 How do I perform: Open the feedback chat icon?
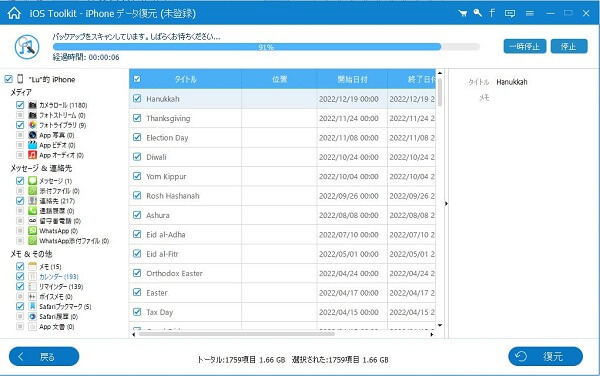coord(510,13)
